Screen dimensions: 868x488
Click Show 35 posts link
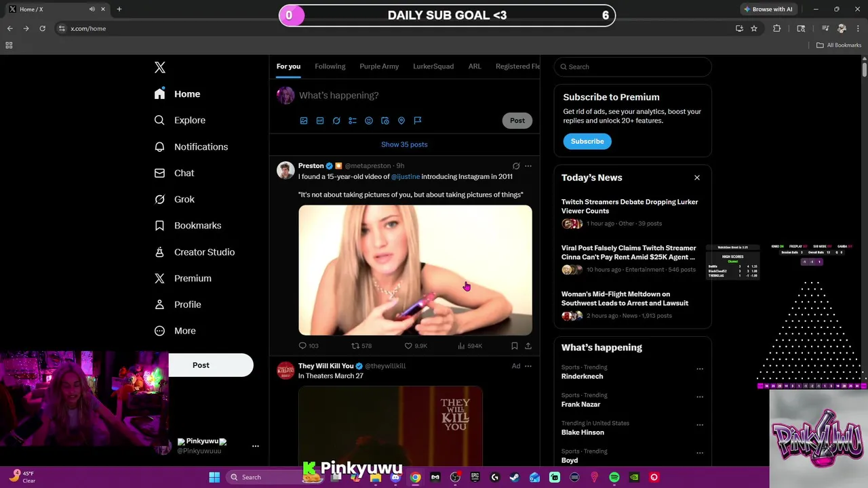pos(404,144)
